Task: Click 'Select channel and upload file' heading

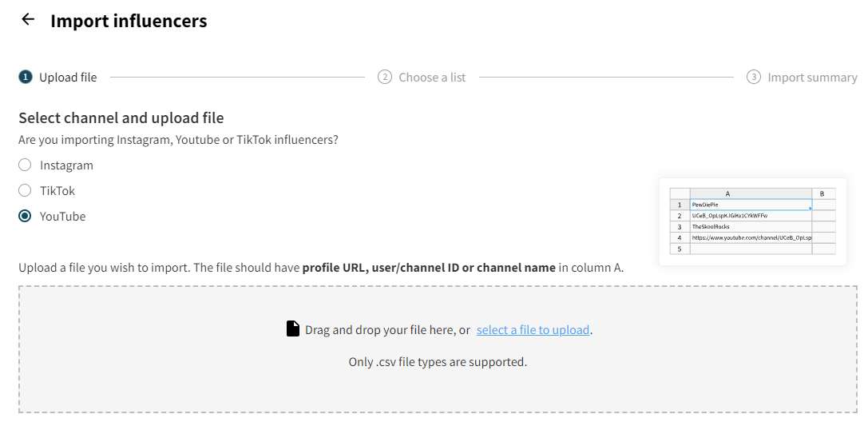Action: click(121, 118)
